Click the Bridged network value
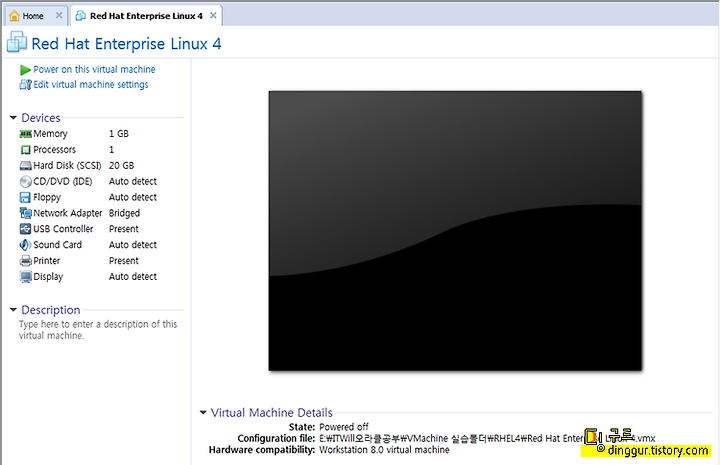 (124, 213)
